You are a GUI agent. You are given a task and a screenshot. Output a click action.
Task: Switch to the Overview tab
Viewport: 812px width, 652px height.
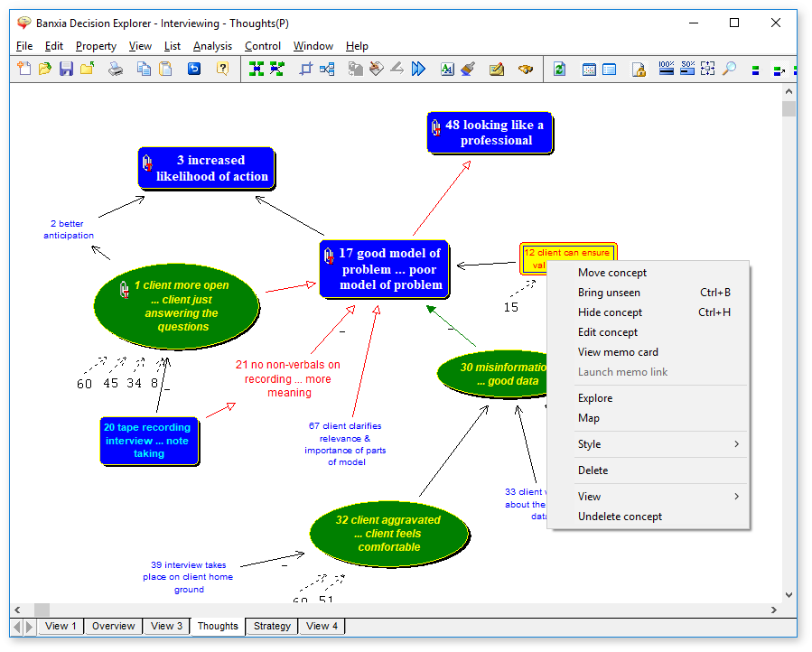pyautogui.click(x=114, y=626)
